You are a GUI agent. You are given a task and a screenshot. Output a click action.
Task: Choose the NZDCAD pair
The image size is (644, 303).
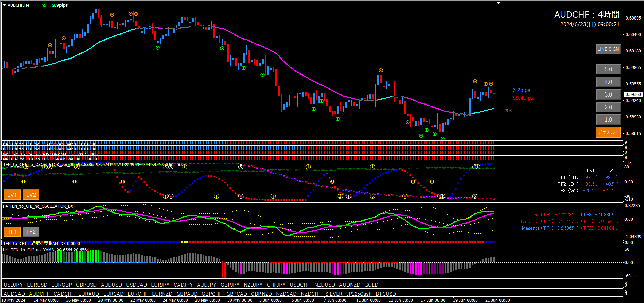(286, 294)
